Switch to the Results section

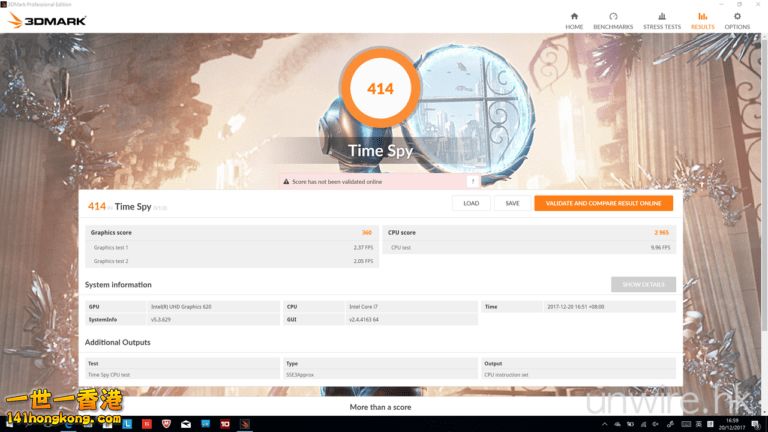pyautogui.click(x=702, y=21)
